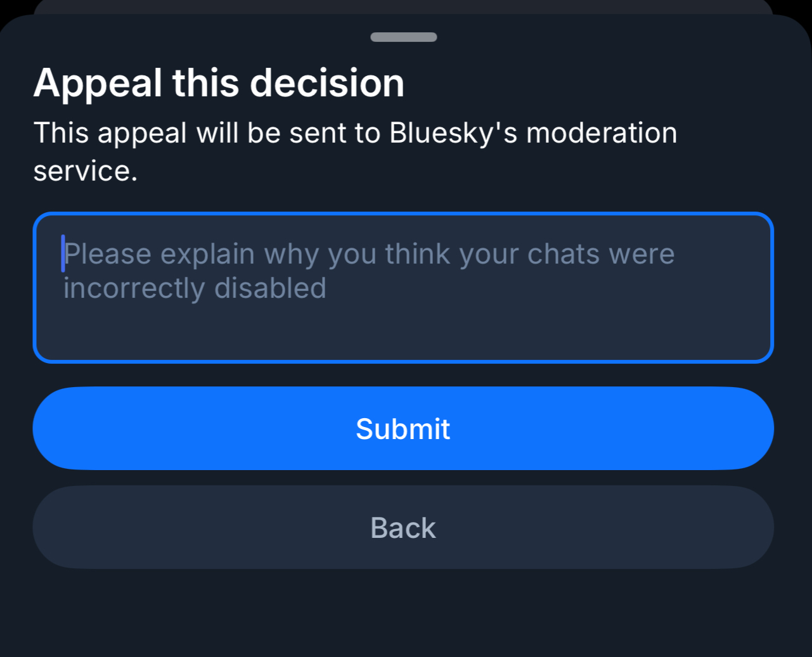
Task: Tap the Submit button
Action: [403, 428]
